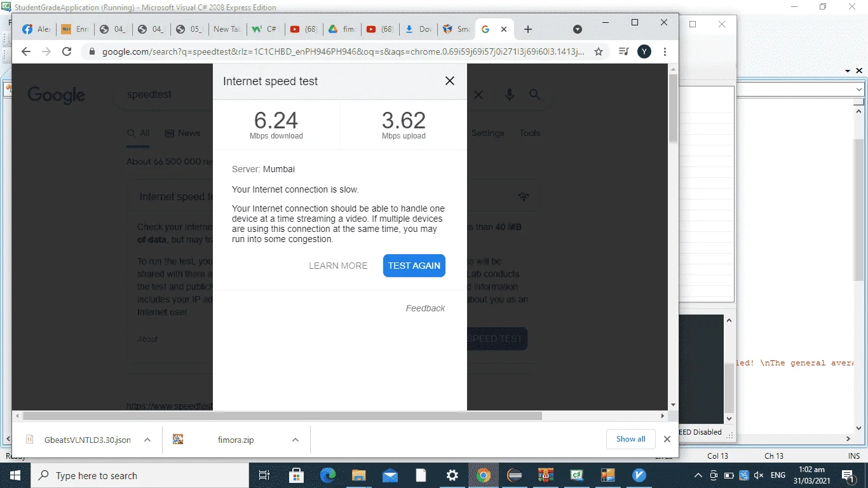Click the Chrome horizontal scrollbar thumb
Screen dimensions: 868x488
282,416
